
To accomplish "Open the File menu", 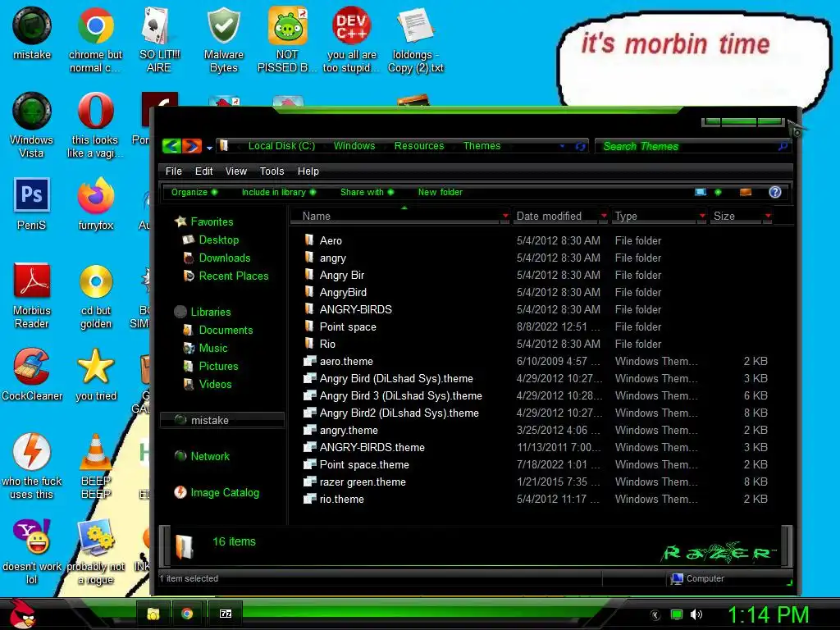I will pyautogui.click(x=174, y=171).
